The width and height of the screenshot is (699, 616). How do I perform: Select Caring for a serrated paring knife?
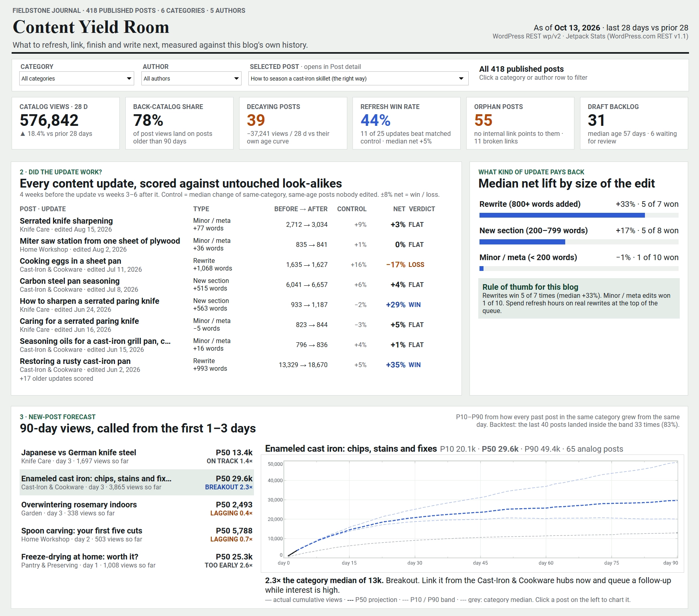(236, 325)
